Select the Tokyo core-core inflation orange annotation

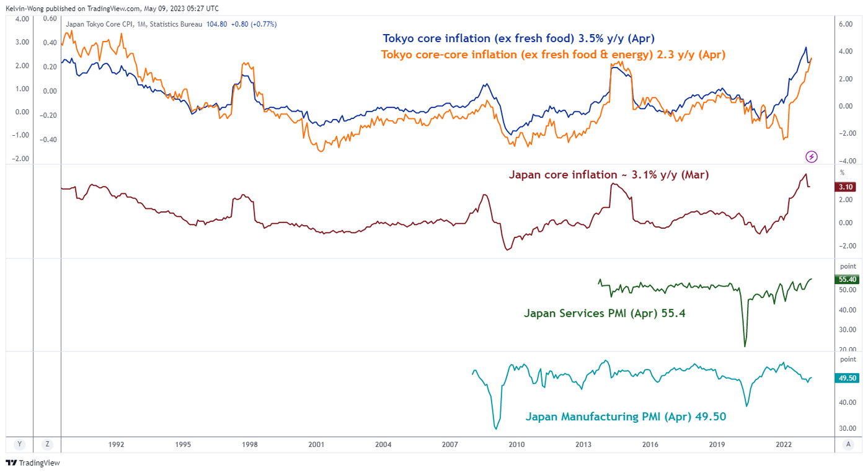(552, 55)
